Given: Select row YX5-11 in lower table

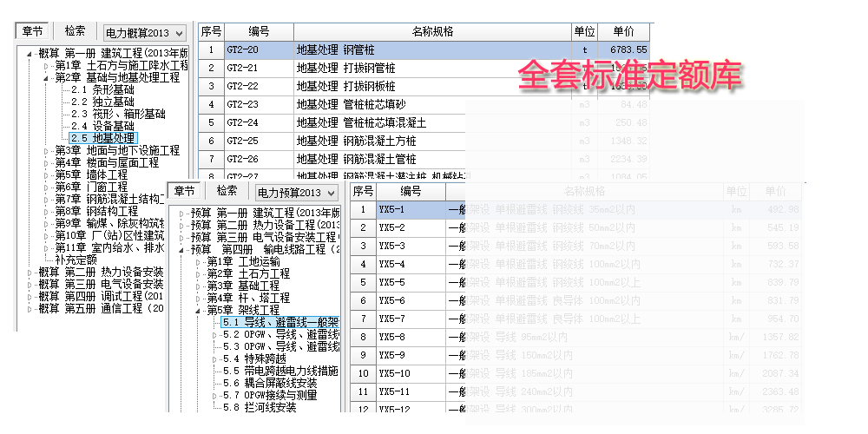Looking at the screenshot, I should [575, 392].
